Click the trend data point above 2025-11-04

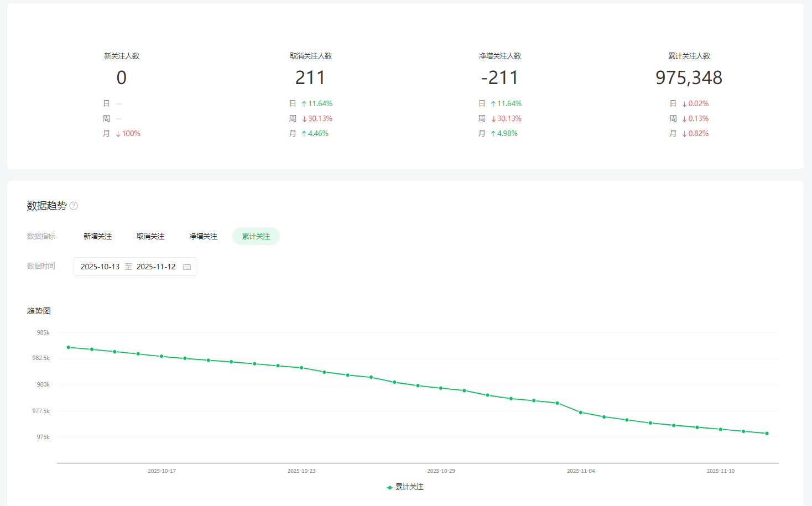tap(581, 413)
